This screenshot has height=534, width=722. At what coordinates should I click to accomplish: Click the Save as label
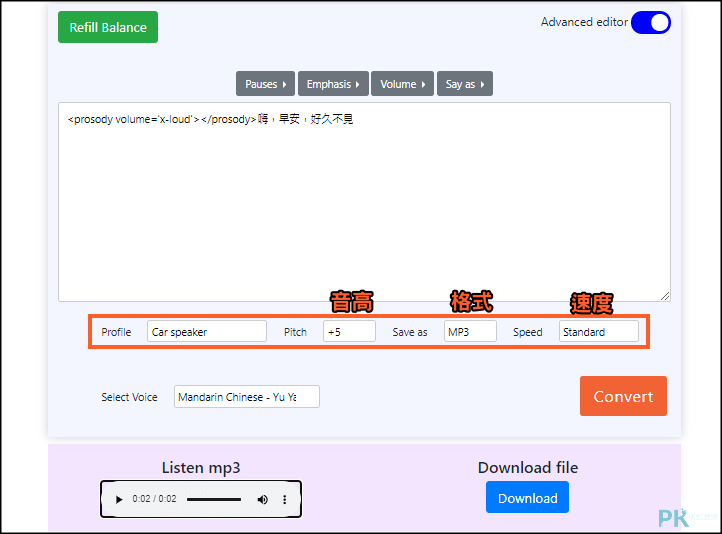tap(410, 332)
